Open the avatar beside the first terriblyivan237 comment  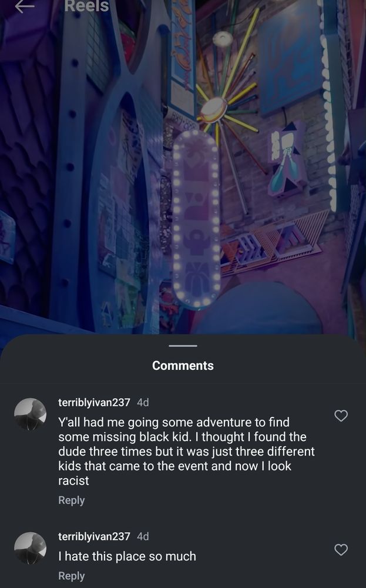30,414
